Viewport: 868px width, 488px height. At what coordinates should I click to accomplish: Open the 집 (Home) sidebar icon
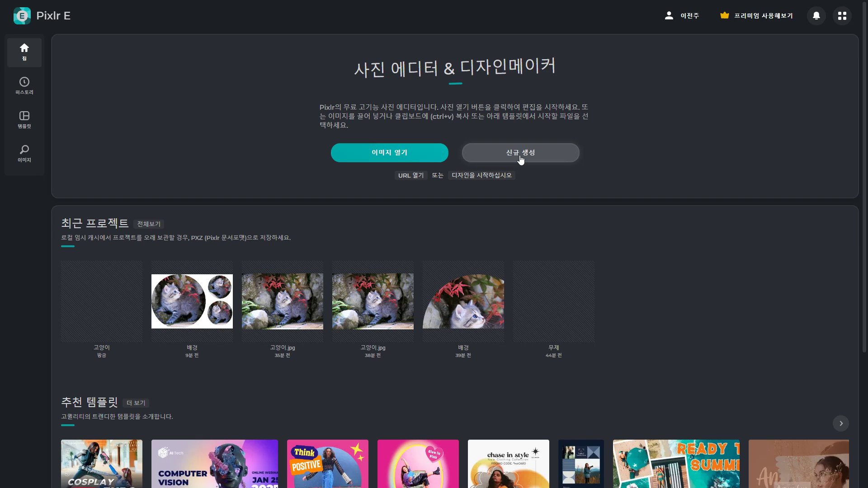24,52
